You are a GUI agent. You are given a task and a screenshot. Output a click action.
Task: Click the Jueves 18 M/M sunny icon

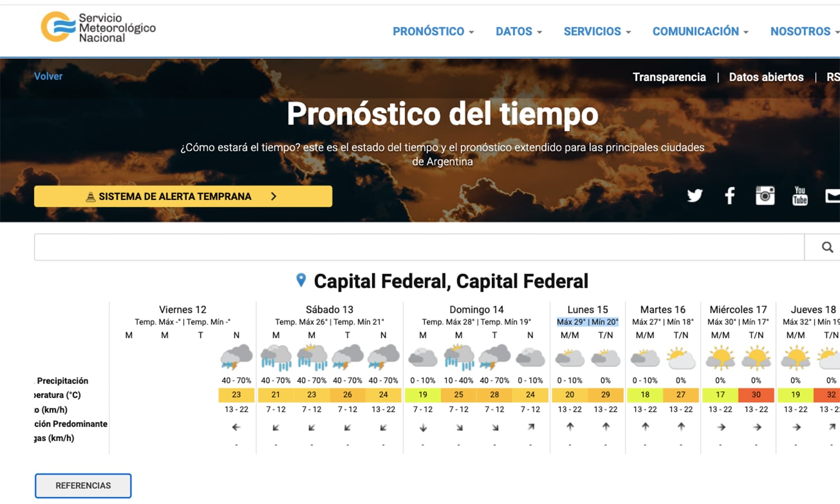click(796, 358)
